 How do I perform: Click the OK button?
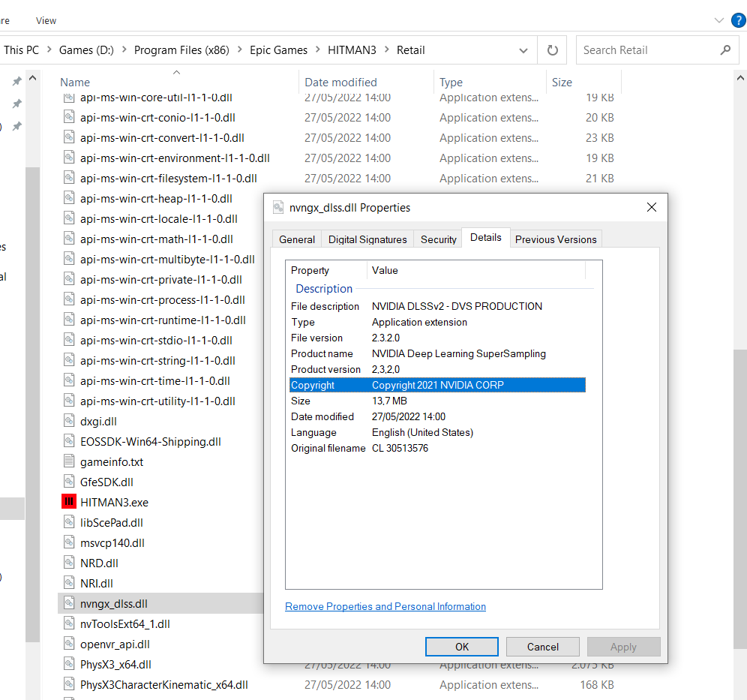click(x=462, y=647)
